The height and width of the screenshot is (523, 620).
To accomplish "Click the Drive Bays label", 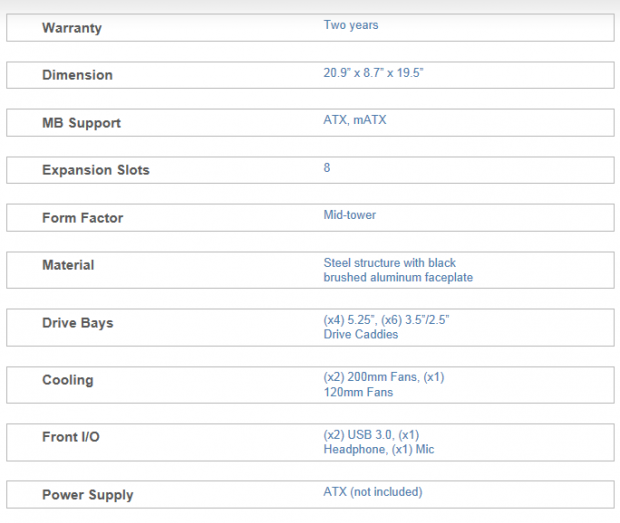I will pyautogui.click(x=77, y=323).
